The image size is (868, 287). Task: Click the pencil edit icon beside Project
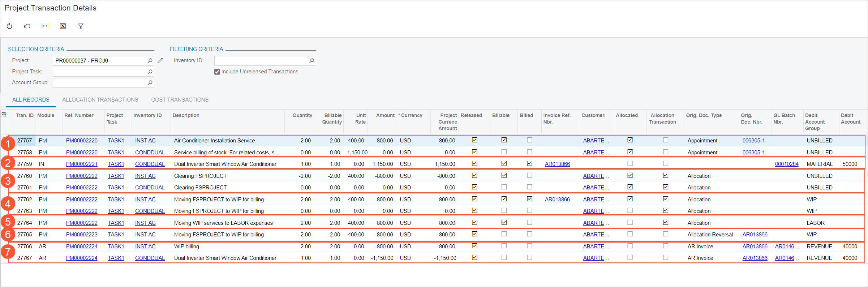pos(160,61)
